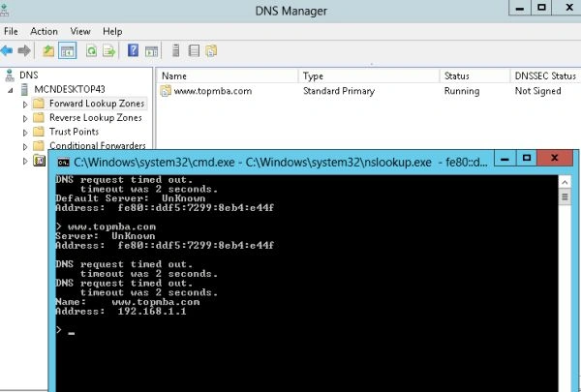The height and width of the screenshot is (392, 581).
Task: Maximize the DNS Manager window
Action: pyautogui.click(x=541, y=8)
